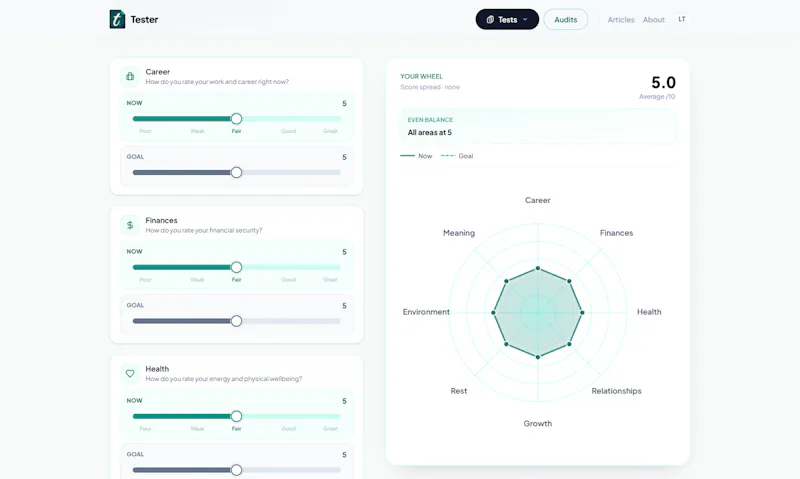
Task: Click the 'All areas at 5' text
Action: (x=430, y=132)
